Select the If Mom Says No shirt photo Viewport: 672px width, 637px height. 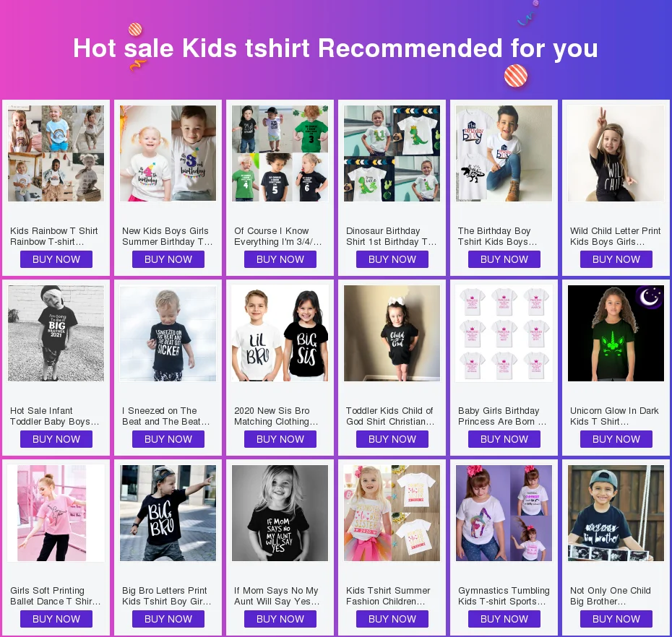(280, 513)
